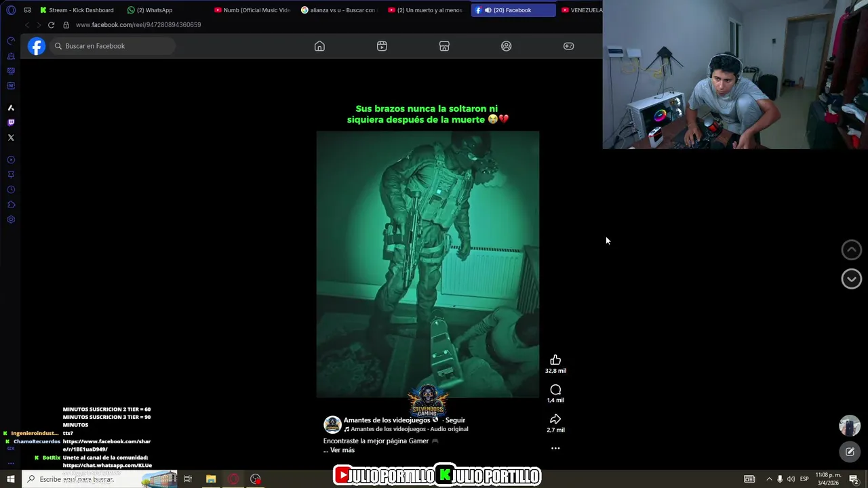The height and width of the screenshot is (488, 868).
Task: Open the Facebook Groups icon
Action: (507, 46)
